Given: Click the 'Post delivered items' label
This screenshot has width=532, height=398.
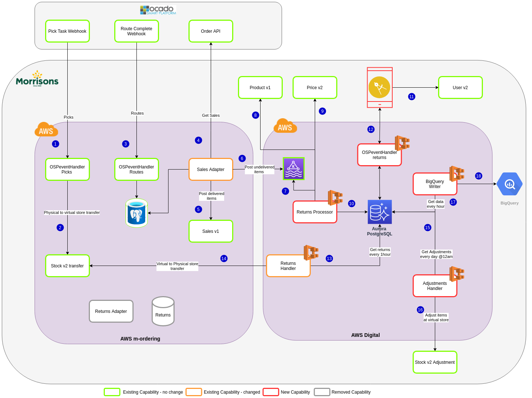Looking at the screenshot, I should pos(211,196).
